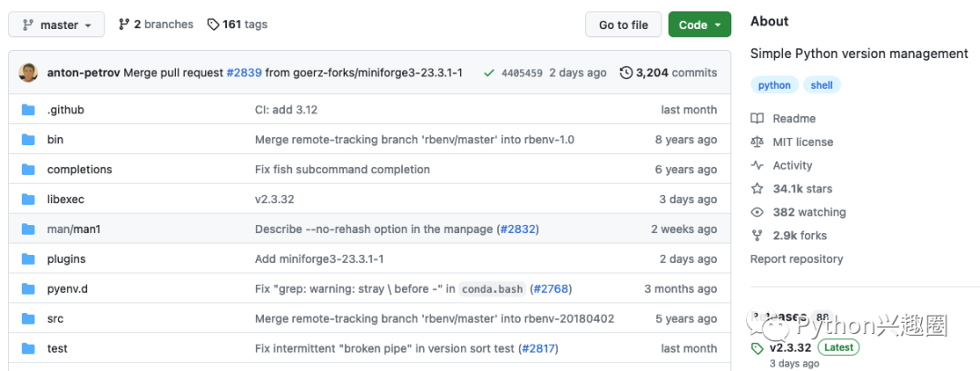Click the eye icon by 382 watching
The image size is (980, 371).
click(x=758, y=212)
